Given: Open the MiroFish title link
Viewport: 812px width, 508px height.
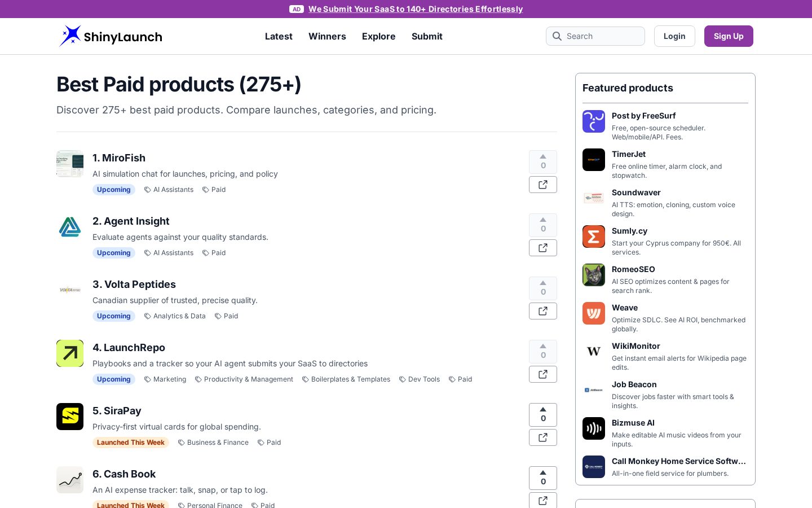Looking at the screenshot, I should click(119, 158).
